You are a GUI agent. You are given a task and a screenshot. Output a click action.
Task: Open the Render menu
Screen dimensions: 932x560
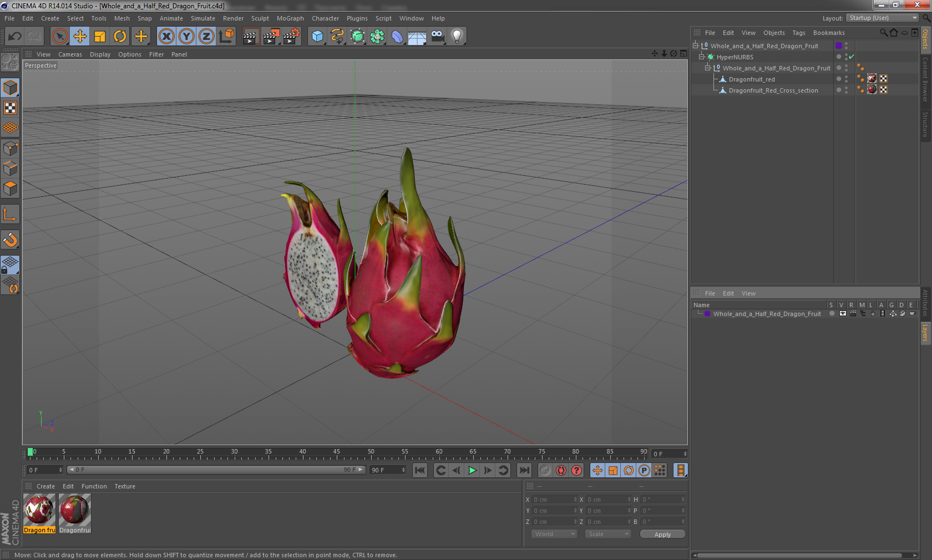click(x=233, y=18)
